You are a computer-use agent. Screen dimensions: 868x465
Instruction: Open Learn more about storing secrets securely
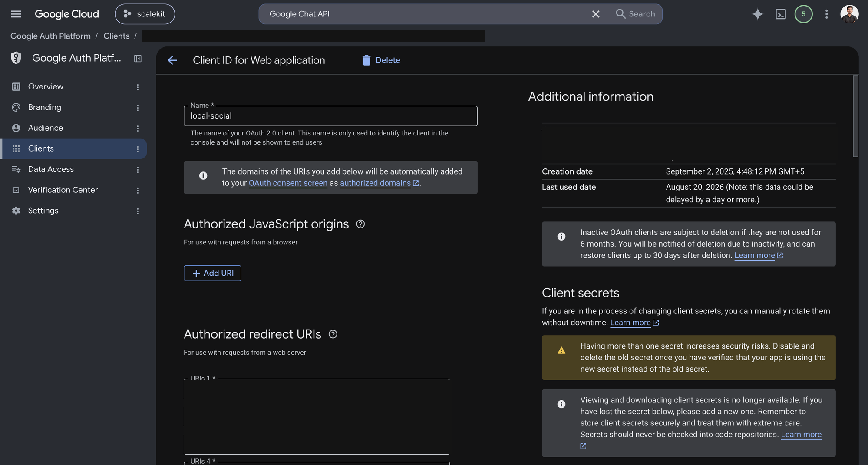coord(801,435)
